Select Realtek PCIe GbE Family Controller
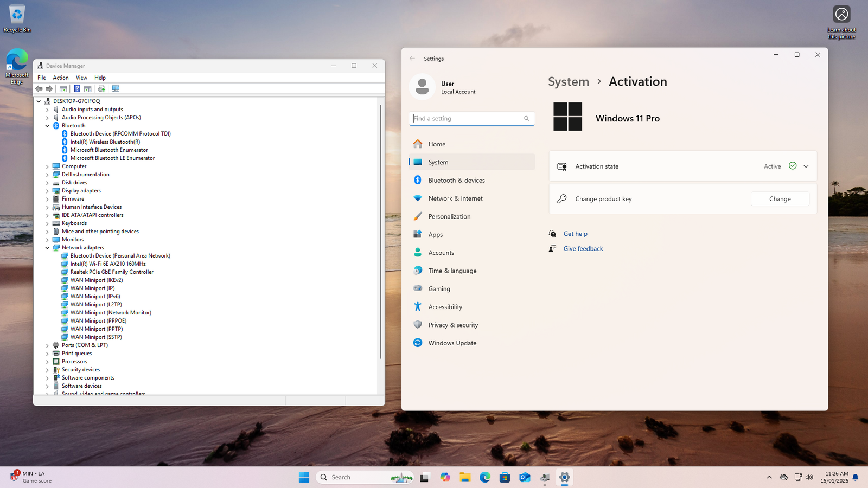 (x=112, y=272)
